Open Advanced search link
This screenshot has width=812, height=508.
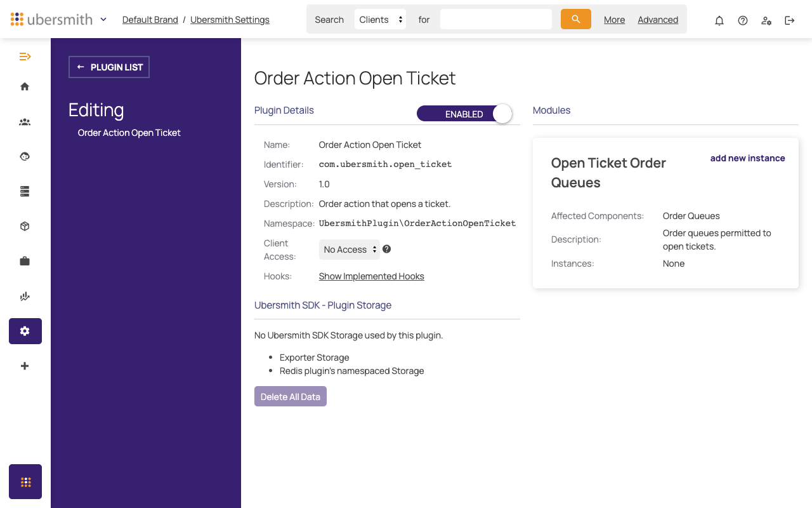pos(658,20)
